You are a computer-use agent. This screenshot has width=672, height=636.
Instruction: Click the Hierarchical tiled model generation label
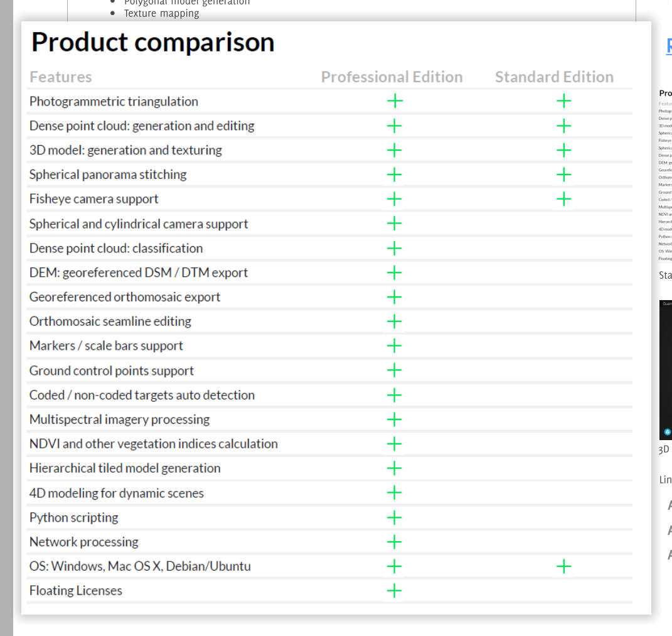[x=124, y=468]
